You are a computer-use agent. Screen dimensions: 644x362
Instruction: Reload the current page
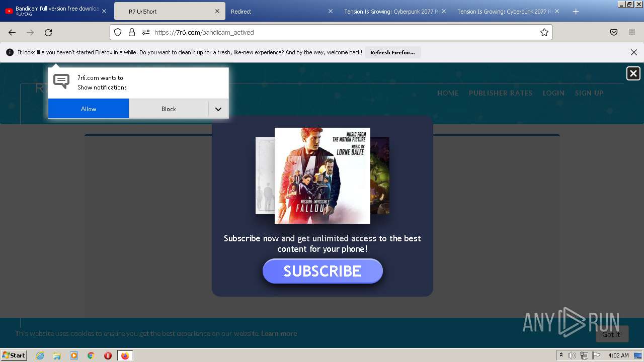click(48, 32)
